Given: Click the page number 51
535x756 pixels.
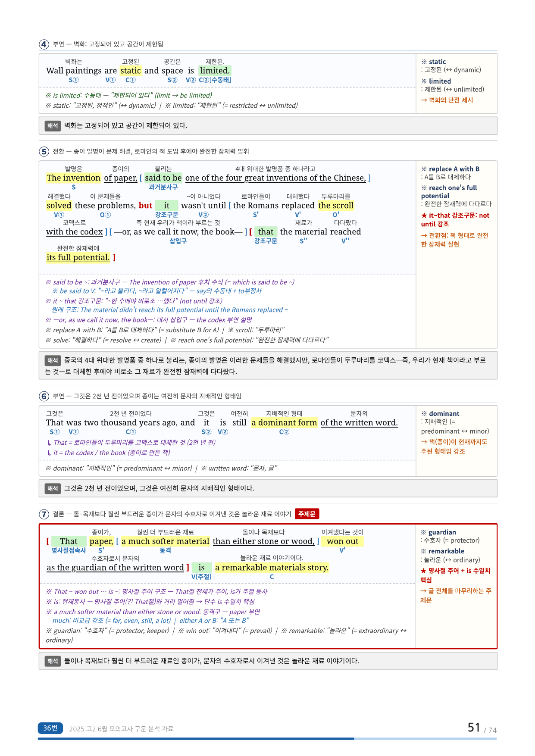Looking at the screenshot, I should click(474, 728).
